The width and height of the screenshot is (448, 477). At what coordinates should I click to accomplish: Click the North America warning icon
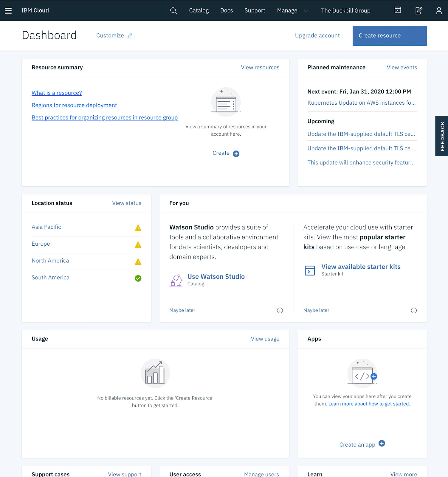pyautogui.click(x=138, y=262)
